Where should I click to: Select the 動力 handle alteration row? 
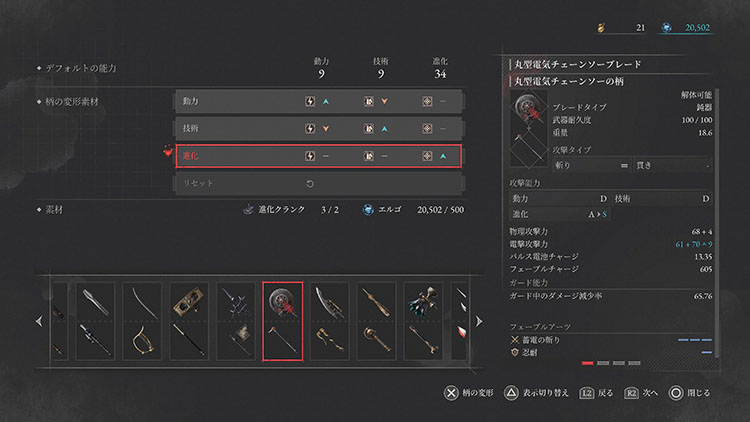(x=319, y=101)
